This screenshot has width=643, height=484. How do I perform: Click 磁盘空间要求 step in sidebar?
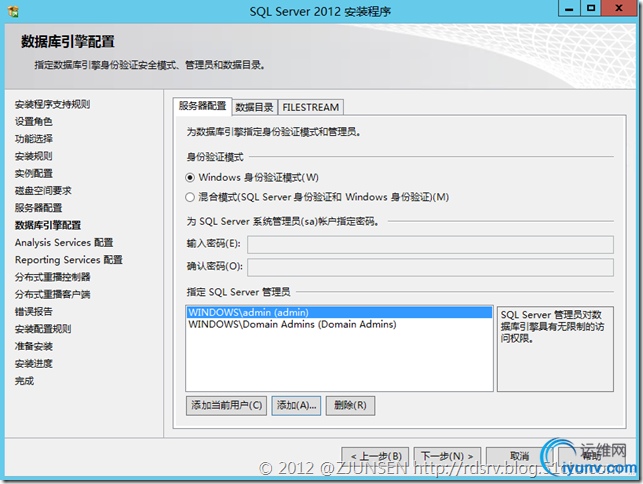(x=43, y=190)
